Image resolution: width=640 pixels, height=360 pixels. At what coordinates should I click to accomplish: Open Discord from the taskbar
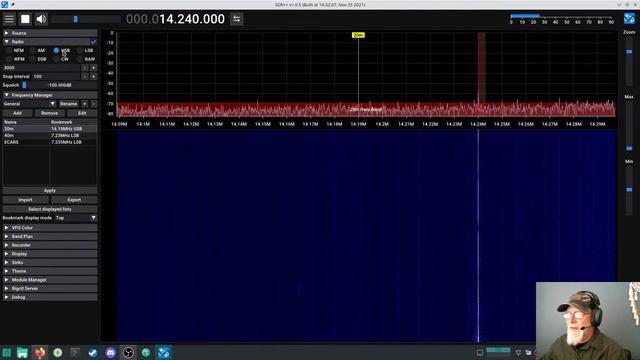[x=111, y=353]
